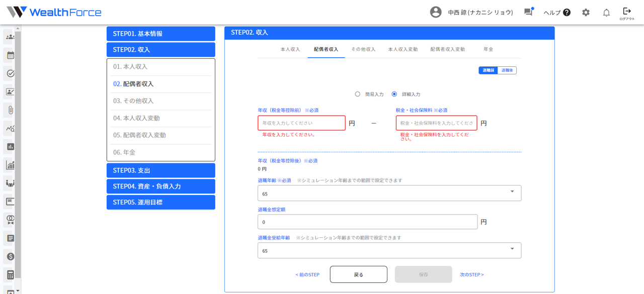Expand STEP04. 資産・負債入力 section
Image resolution: width=644 pixels, height=294 pixels.
tap(161, 186)
